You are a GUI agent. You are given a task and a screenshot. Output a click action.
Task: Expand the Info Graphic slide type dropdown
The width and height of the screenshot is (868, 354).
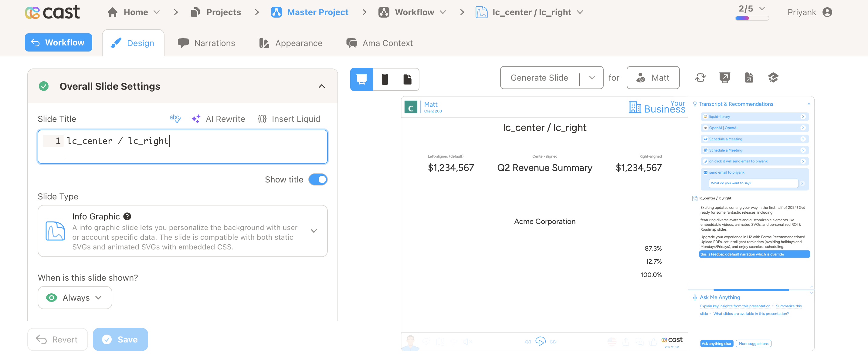coord(314,231)
